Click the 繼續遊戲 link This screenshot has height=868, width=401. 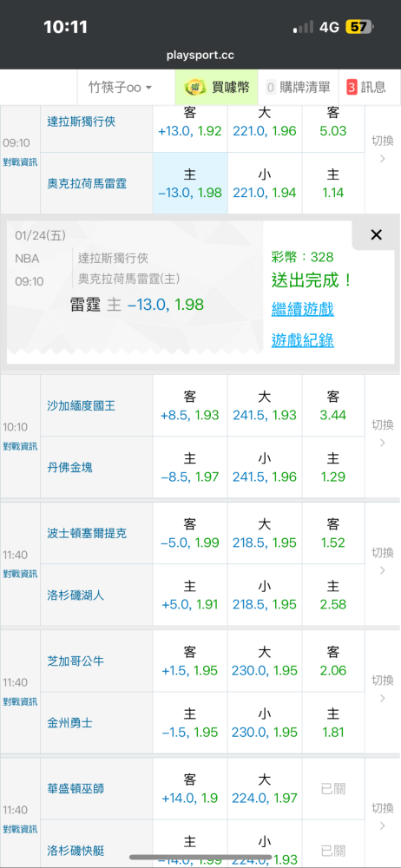pyautogui.click(x=302, y=309)
